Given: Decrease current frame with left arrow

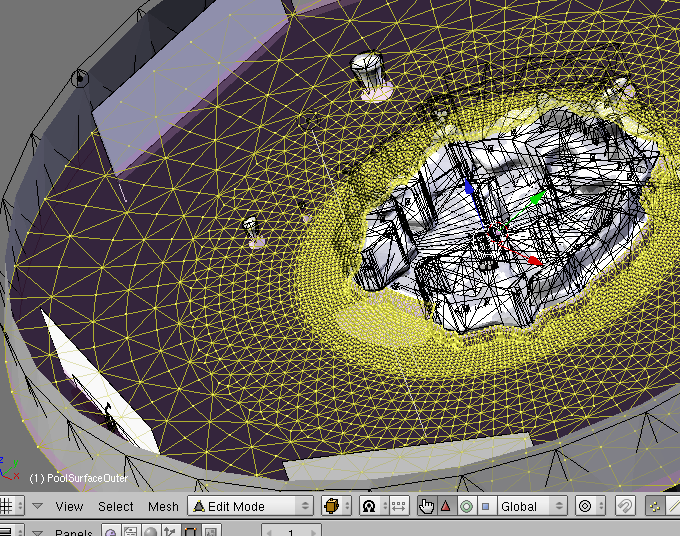Looking at the screenshot, I should 268,532.
